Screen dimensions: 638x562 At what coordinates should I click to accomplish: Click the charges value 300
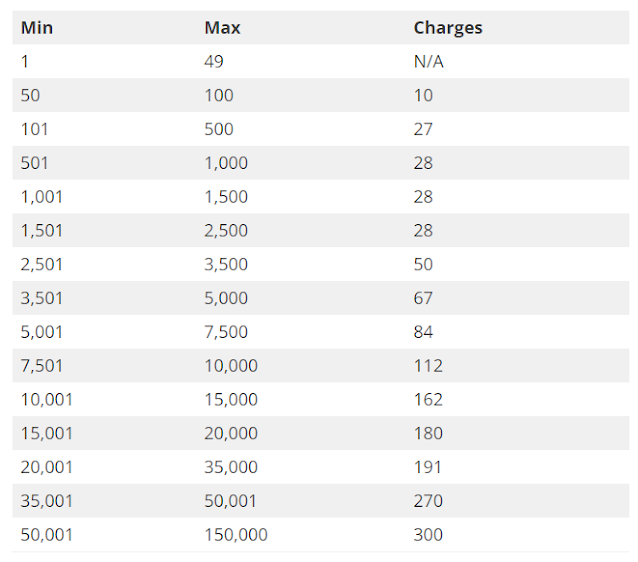[428, 534]
